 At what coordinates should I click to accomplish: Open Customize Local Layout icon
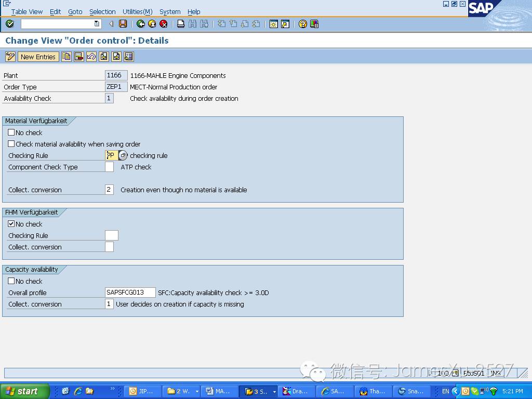click(x=314, y=24)
